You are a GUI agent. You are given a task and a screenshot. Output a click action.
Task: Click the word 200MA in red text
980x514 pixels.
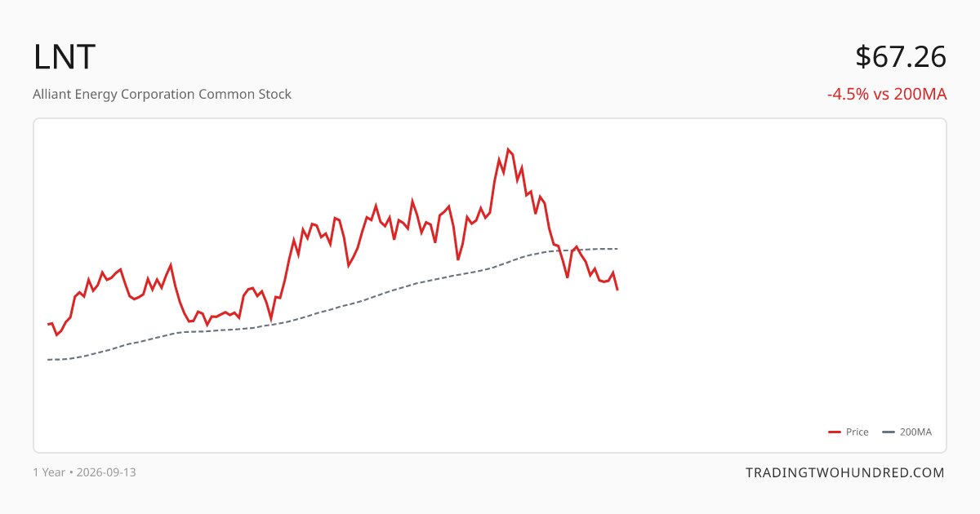click(x=920, y=94)
